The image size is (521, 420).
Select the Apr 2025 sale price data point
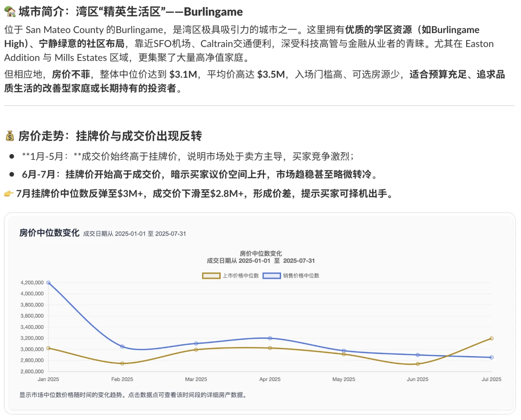pyautogui.click(x=270, y=338)
